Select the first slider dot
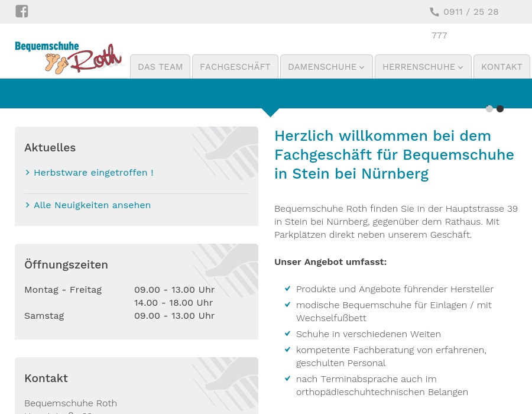 click(x=489, y=109)
